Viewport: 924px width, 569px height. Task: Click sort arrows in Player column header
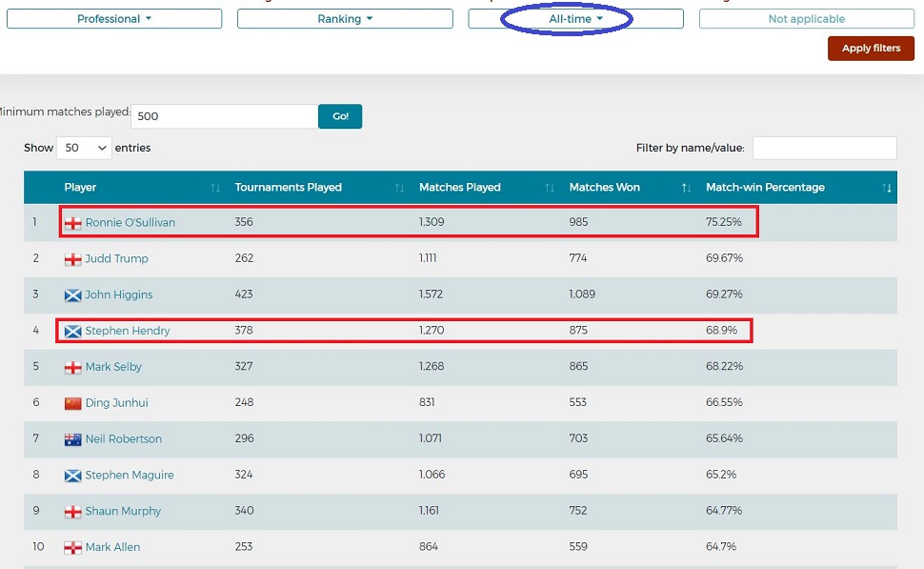tap(215, 188)
